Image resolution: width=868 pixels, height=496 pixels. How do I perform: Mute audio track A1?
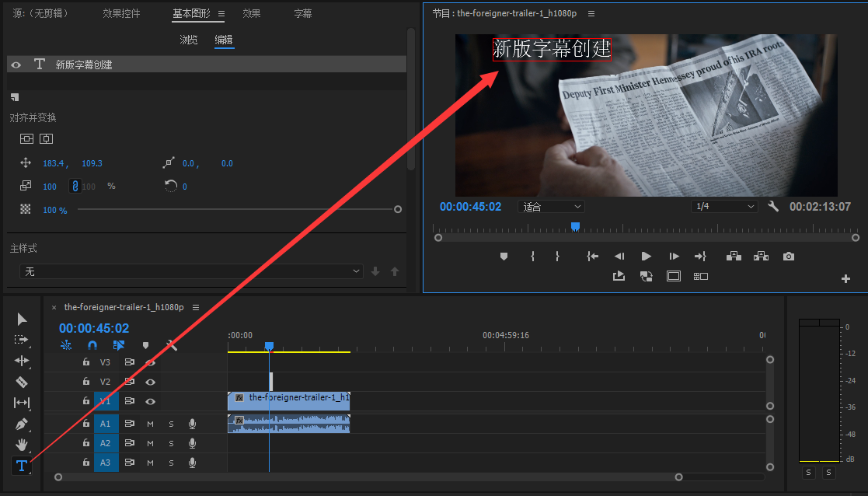pos(151,424)
